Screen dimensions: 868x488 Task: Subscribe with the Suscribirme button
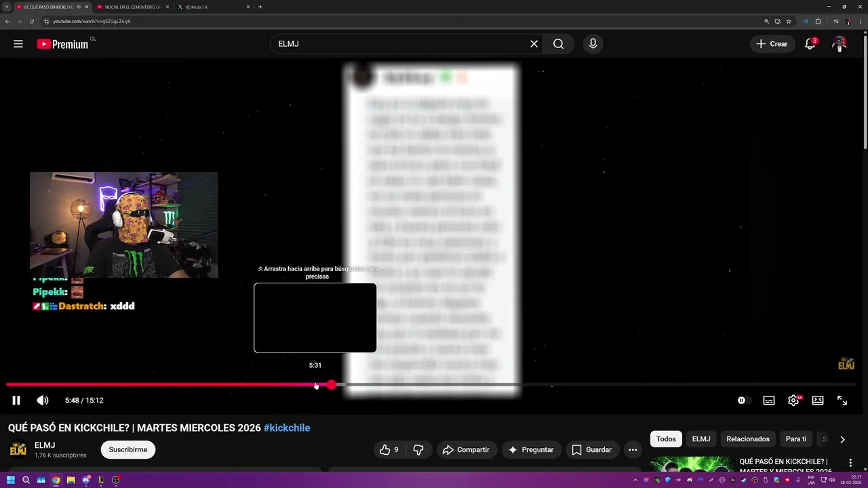(x=128, y=449)
